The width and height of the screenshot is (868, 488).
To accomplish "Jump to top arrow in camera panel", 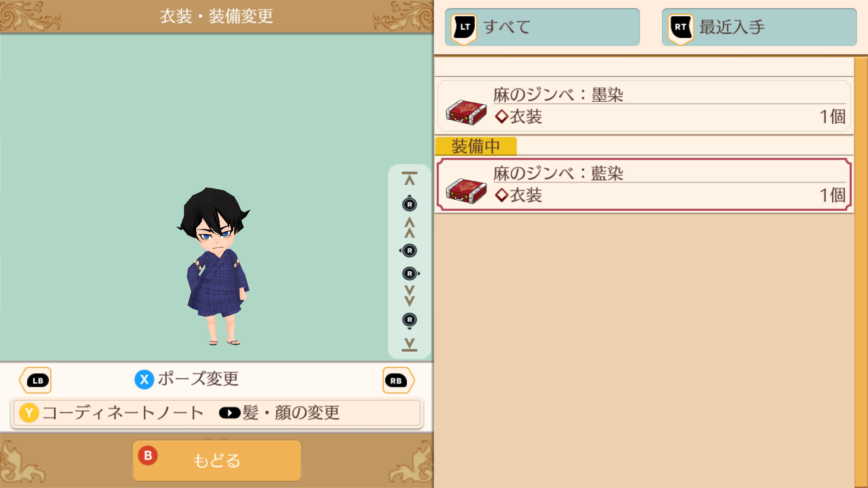I will (x=409, y=178).
